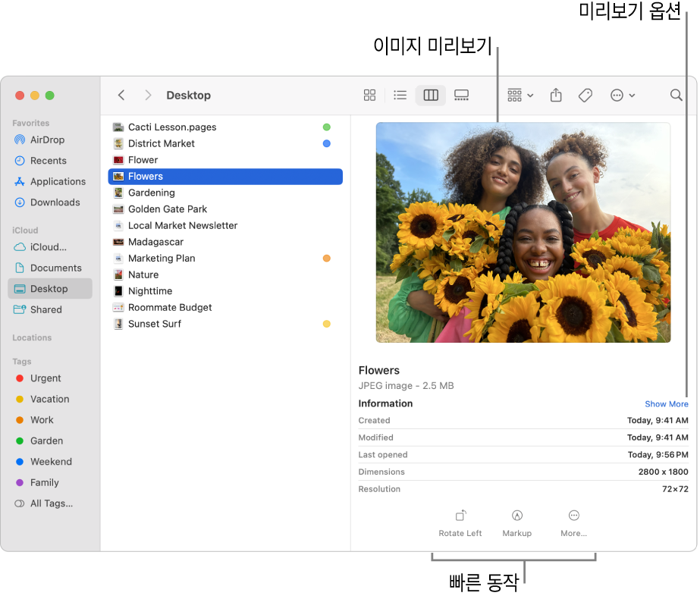Switch to list view

(400, 95)
